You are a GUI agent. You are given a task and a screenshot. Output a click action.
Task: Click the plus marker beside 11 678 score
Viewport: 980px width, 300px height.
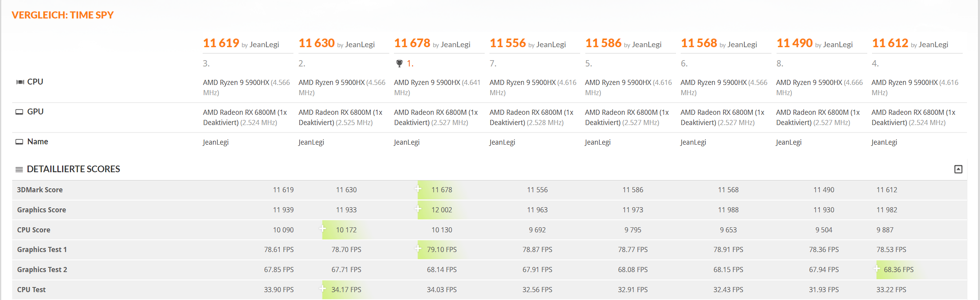tap(418, 189)
